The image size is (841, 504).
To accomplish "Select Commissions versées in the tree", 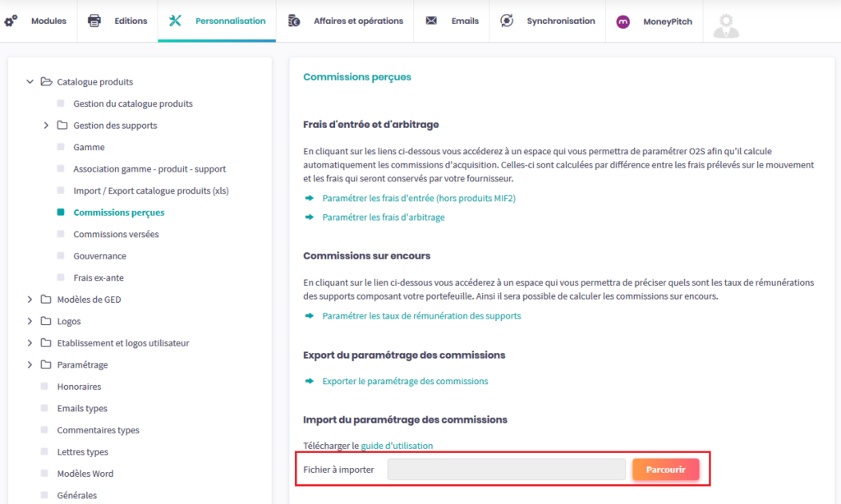I will point(116,234).
